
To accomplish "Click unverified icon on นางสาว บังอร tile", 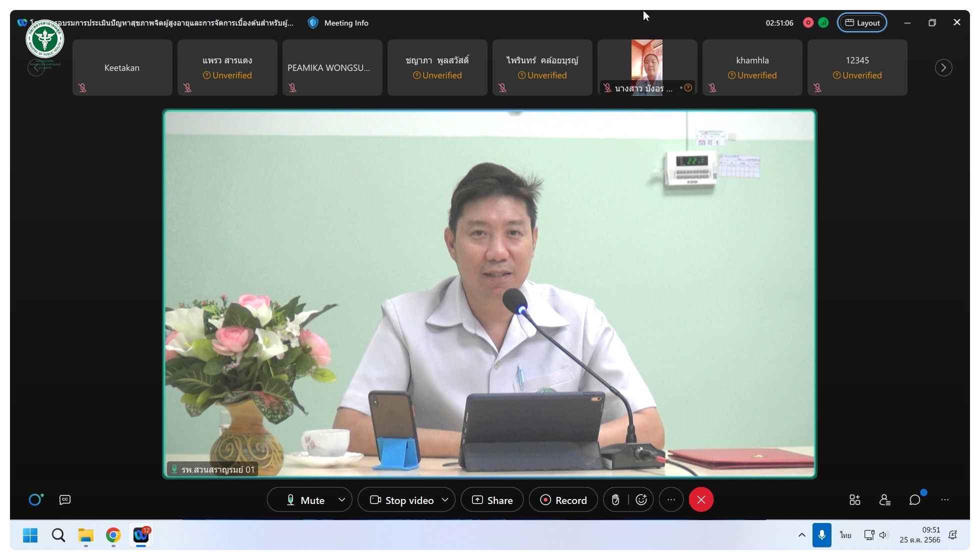I will coord(688,88).
